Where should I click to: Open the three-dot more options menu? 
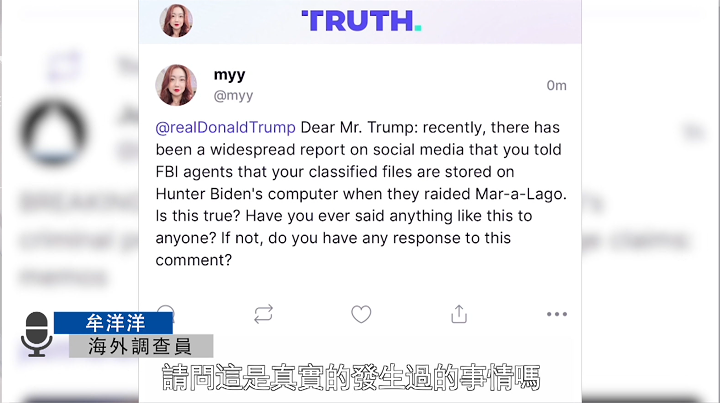coord(557,314)
